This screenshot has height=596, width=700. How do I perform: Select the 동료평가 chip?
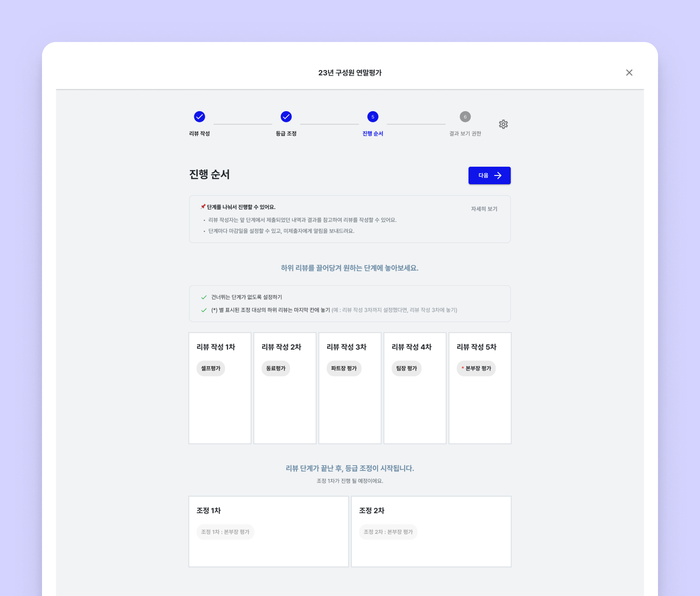[x=276, y=368]
